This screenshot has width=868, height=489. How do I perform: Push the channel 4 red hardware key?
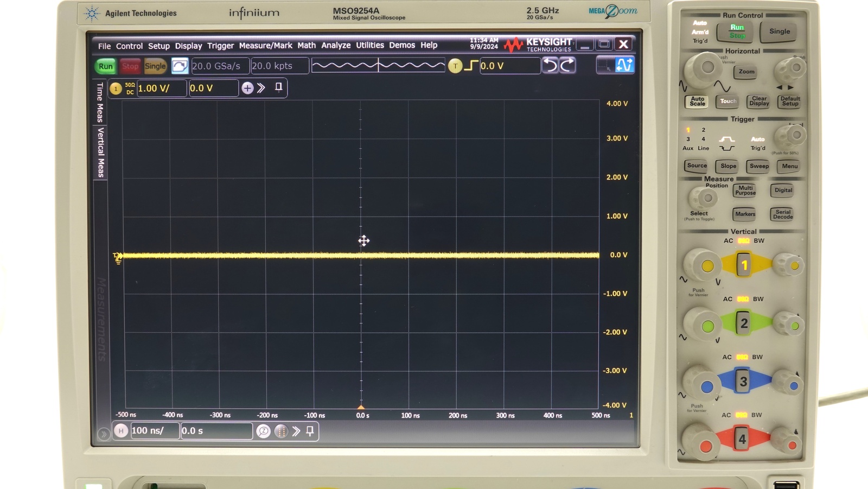click(x=742, y=439)
